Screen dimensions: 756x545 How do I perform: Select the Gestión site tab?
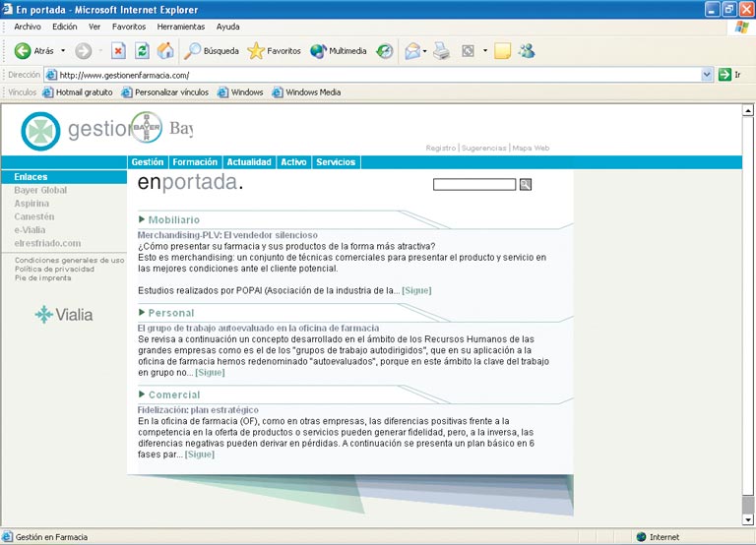click(148, 162)
